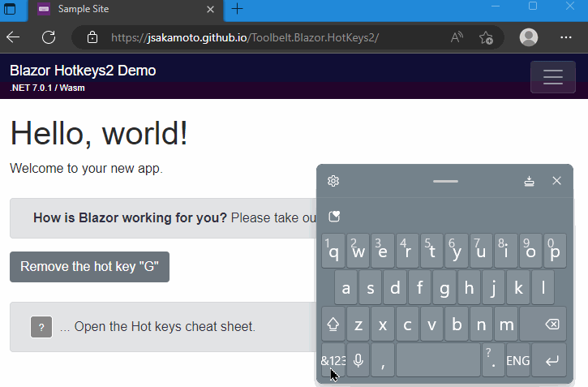Tap the r key
Viewport: 588px width, 387px height.
408,251
